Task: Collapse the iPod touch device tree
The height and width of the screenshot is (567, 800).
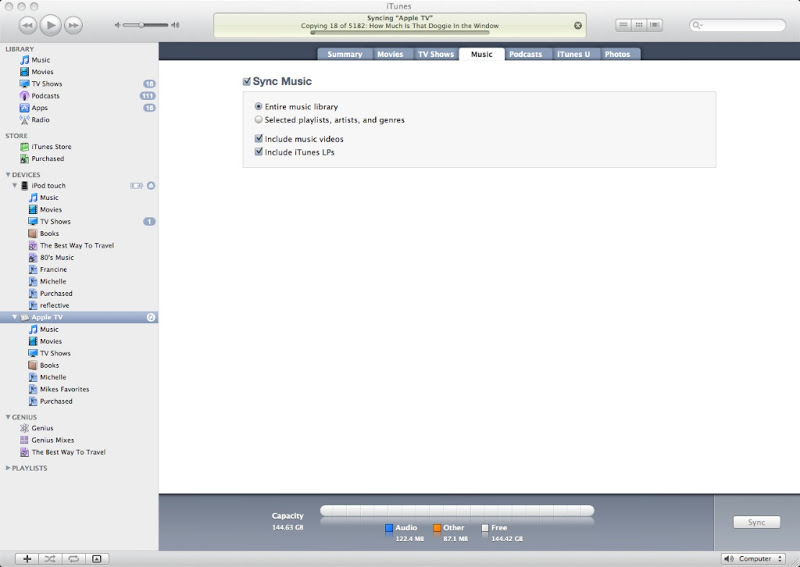Action: pyautogui.click(x=15, y=185)
